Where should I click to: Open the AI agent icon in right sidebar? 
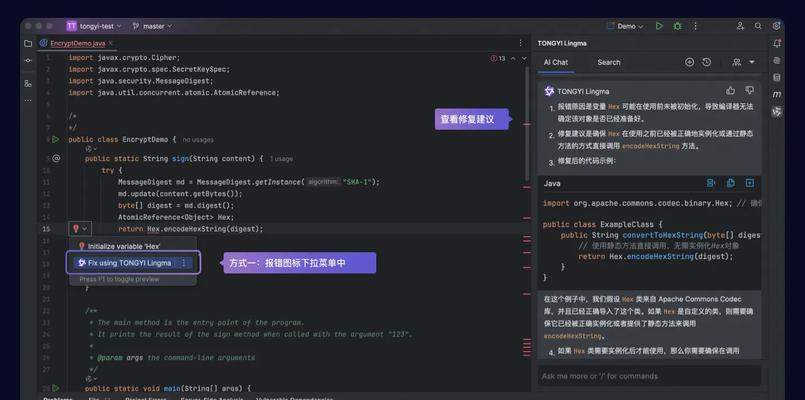(777, 61)
